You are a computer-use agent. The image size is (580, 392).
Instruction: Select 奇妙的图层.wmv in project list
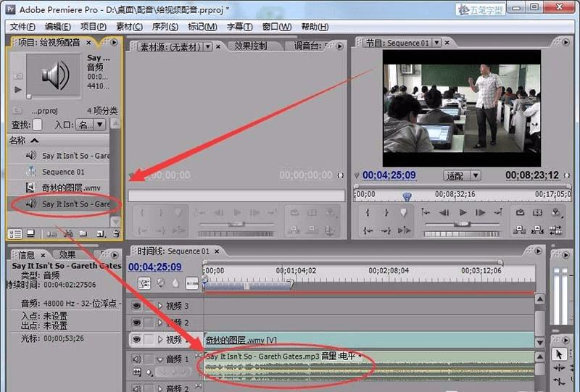[x=70, y=188]
